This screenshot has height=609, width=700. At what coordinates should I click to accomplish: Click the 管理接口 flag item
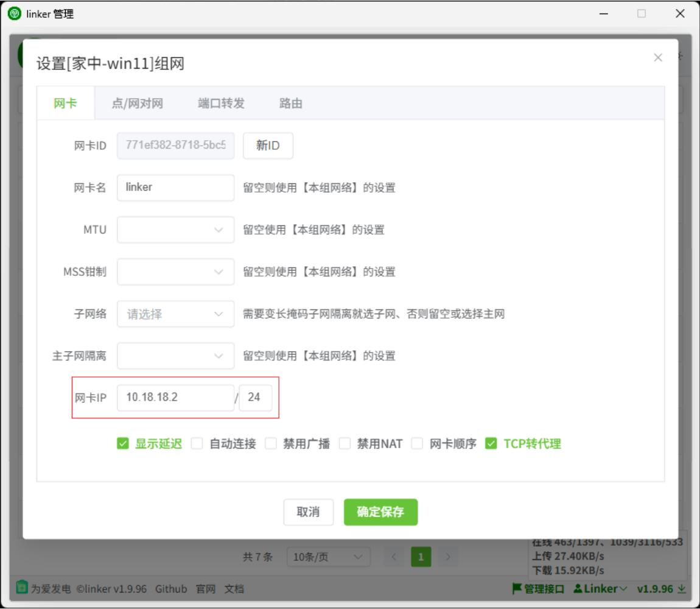click(x=538, y=589)
